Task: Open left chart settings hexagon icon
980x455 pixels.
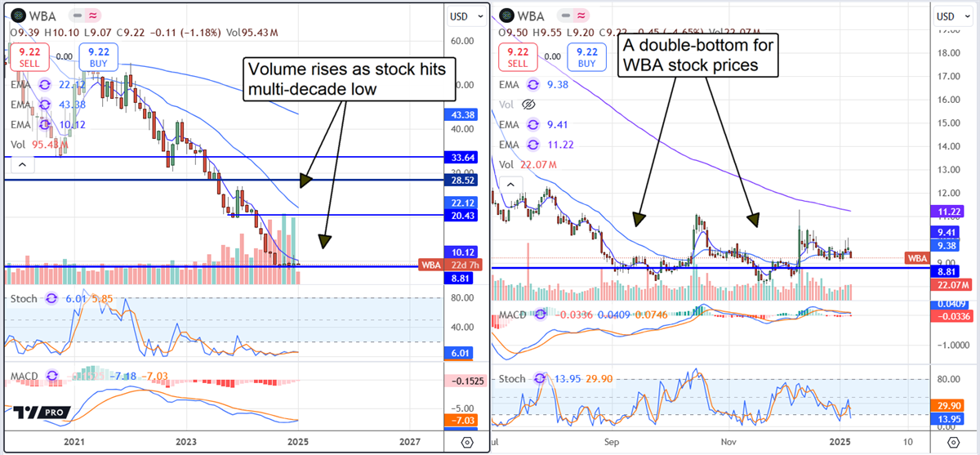Action: 466,442
